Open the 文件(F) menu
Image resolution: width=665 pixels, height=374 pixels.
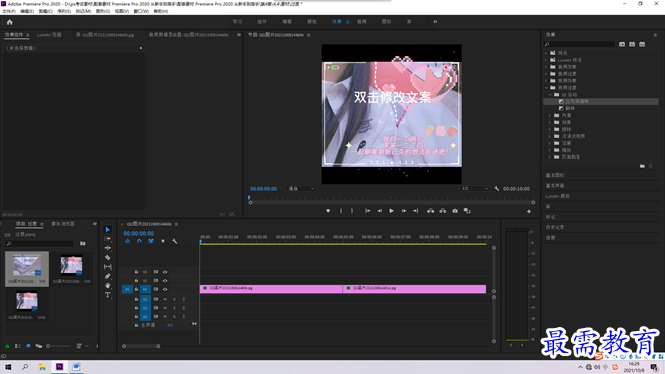coord(9,11)
